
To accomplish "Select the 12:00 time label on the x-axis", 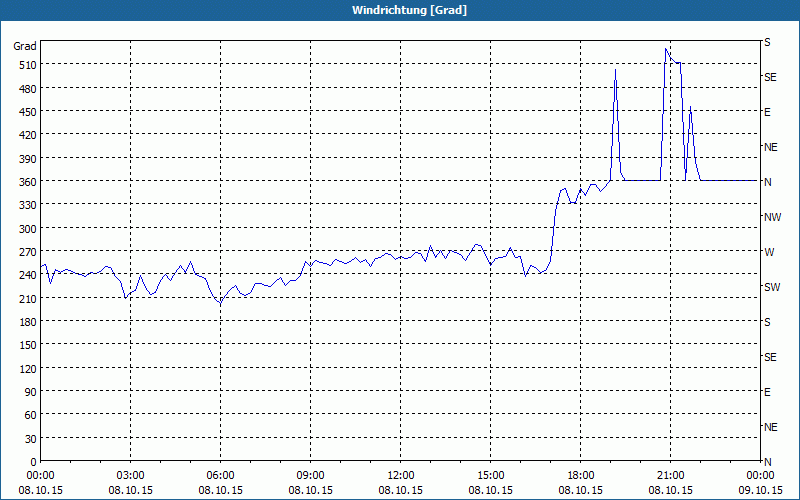I will point(401,476).
